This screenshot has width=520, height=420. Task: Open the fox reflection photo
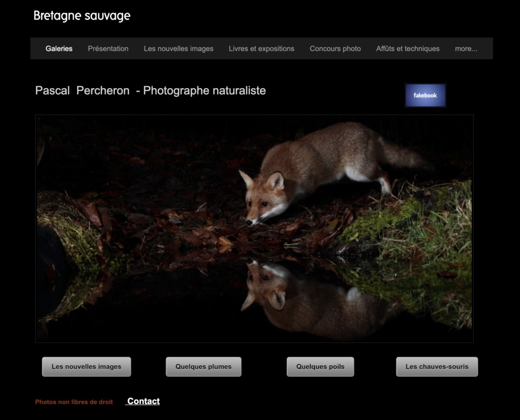pyautogui.click(x=254, y=229)
